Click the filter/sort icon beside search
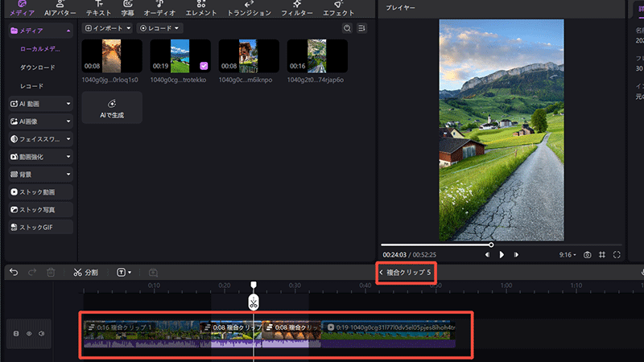 coord(361,28)
